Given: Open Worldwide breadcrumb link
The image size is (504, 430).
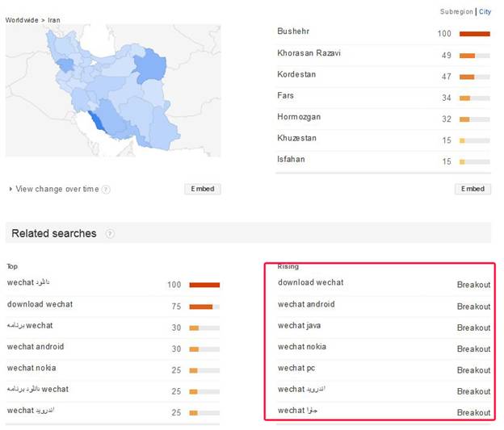Looking at the screenshot, I should pyautogui.click(x=21, y=19).
